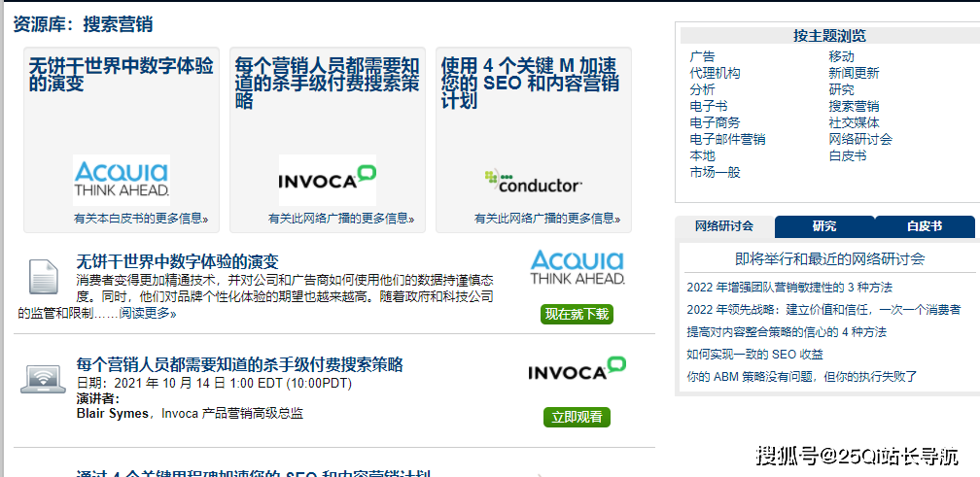Browse the 广告 topic
980x477 pixels.
tap(703, 56)
